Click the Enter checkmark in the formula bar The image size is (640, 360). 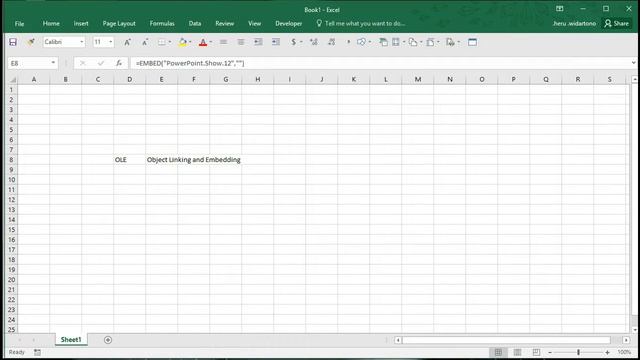(x=101, y=63)
